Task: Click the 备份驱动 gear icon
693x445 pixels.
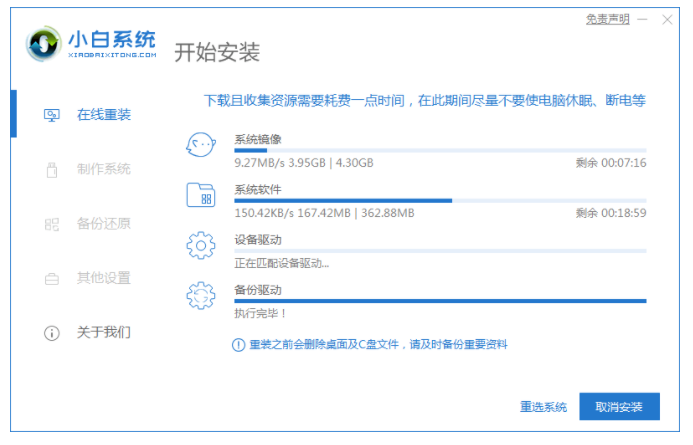Action: point(201,295)
